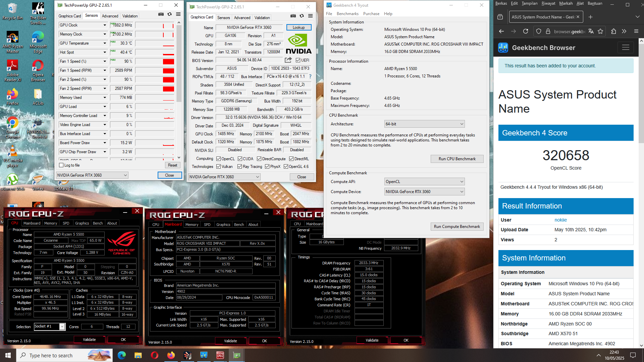Screen dimensions: 644x362
Task: Click Validate in leftmost CPU-Z window
Action: pyautogui.click(x=89, y=340)
